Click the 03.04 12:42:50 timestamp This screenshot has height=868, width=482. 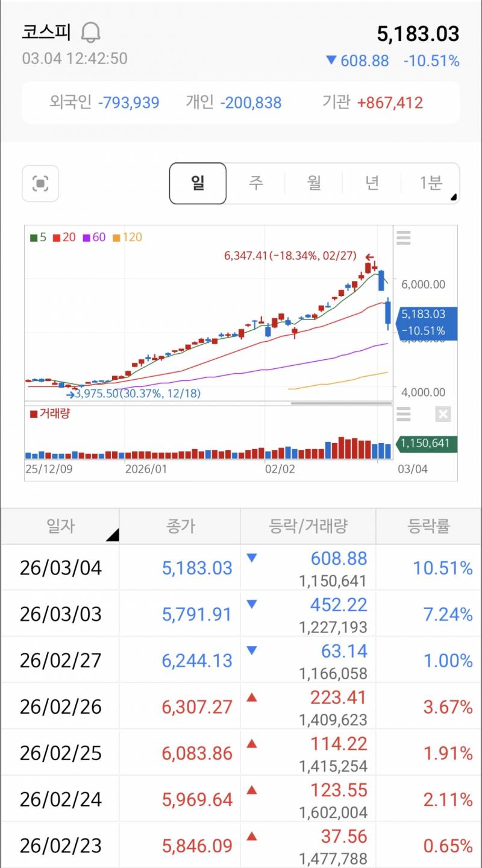point(75,58)
